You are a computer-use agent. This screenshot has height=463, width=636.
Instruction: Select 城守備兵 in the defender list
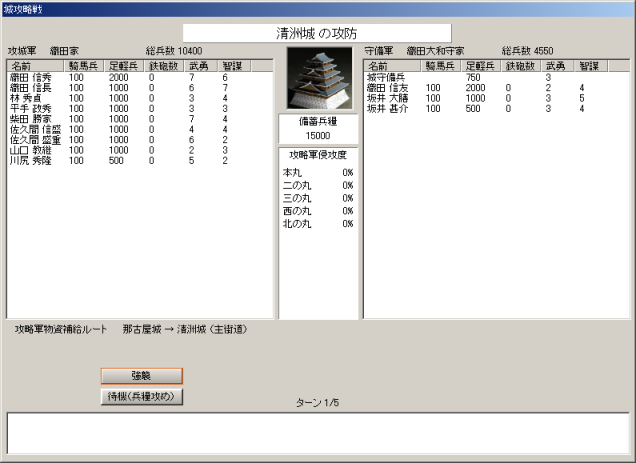[x=388, y=77]
